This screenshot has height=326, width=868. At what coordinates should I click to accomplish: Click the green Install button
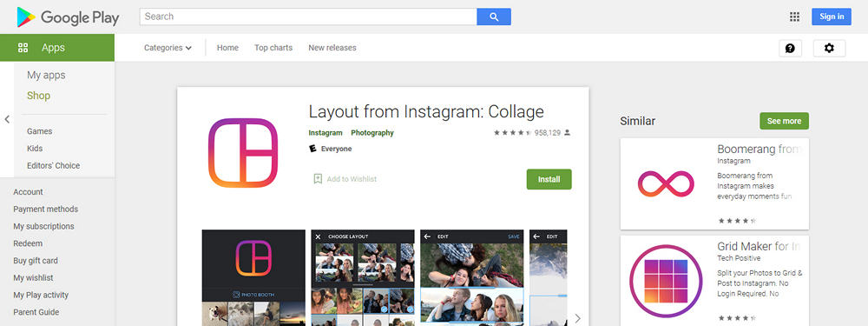coord(549,179)
